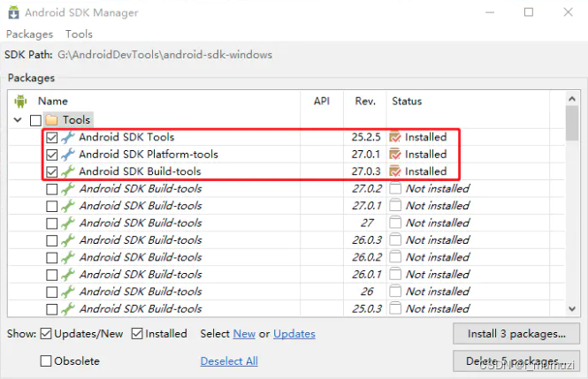Screen dimensions: 588x379
Task: Click wrench icon of Build-tools rev 26.0.2
Action: pos(68,257)
